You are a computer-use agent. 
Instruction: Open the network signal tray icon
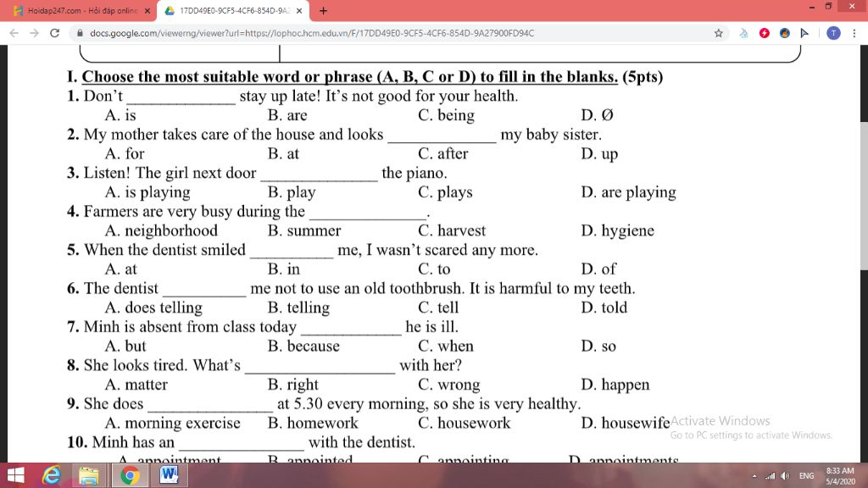click(x=770, y=476)
